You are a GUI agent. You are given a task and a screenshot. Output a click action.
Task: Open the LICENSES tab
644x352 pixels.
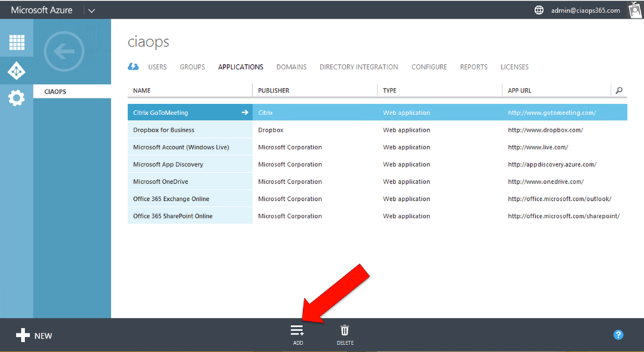pos(514,67)
